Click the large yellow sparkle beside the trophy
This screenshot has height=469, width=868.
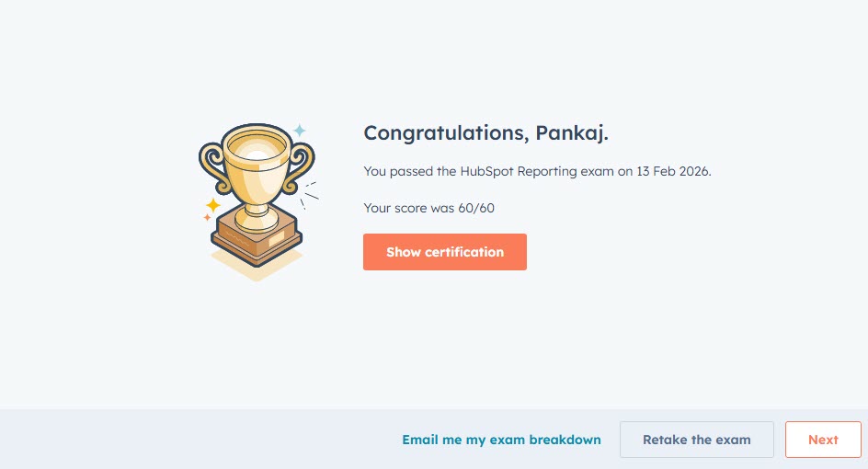point(213,205)
